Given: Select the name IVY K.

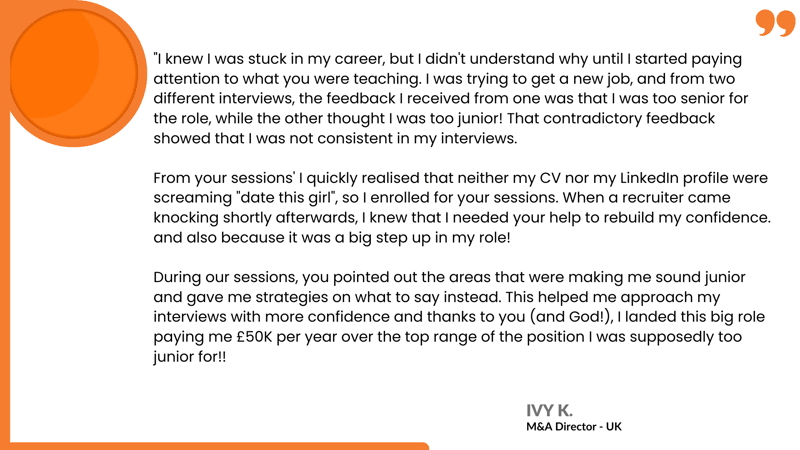Looking at the screenshot, I should tap(550, 410).
